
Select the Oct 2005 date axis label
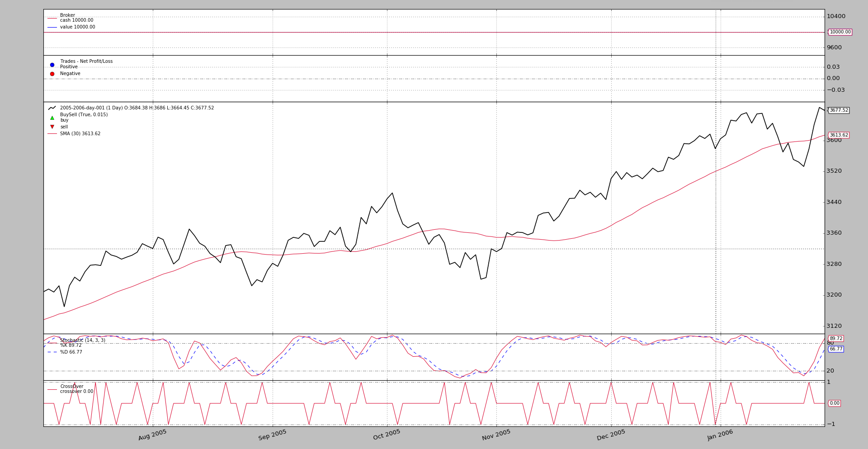387,435
